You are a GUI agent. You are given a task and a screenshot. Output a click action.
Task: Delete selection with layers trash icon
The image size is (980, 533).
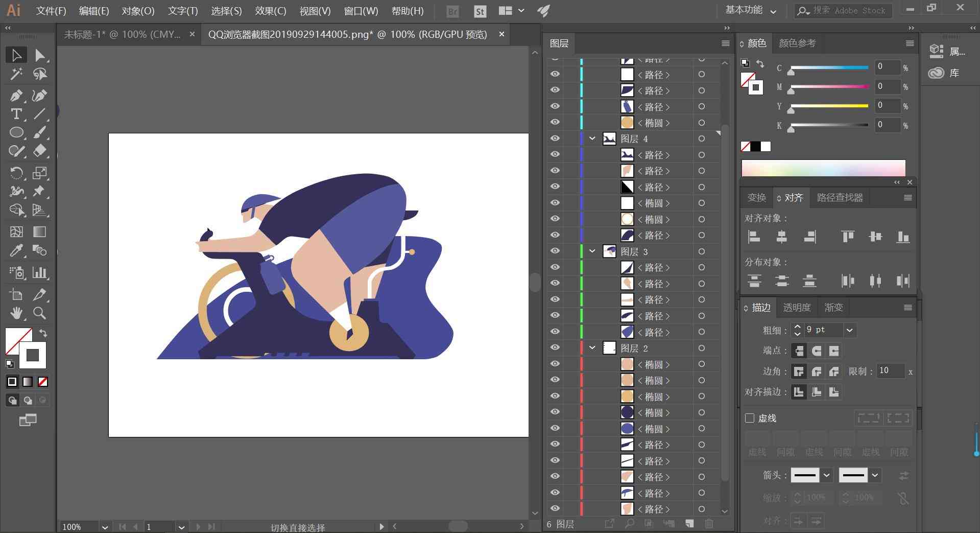click(709, 524)
